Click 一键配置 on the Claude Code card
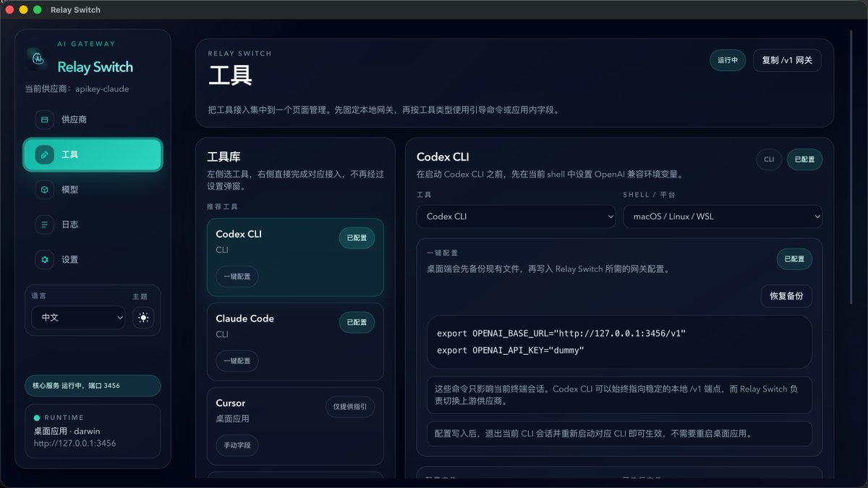The width and height of the screenshot is (868, 488). pyautogui.click(x=237, y=361)
